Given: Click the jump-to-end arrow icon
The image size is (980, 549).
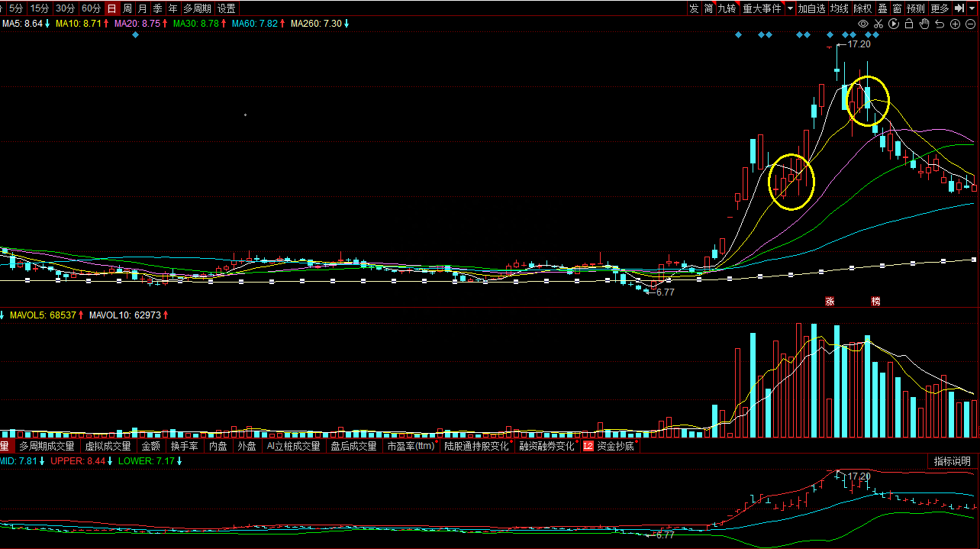Looking at the screenshot, I should [x=959, y=8].
